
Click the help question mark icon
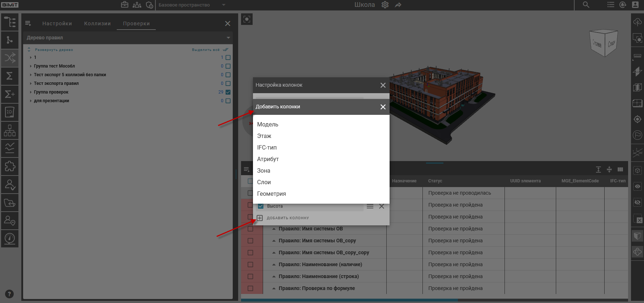(x=10, y=294)
